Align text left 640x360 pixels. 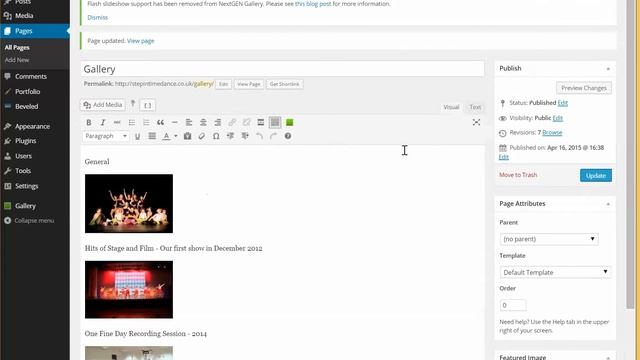(x=189, y=122)
